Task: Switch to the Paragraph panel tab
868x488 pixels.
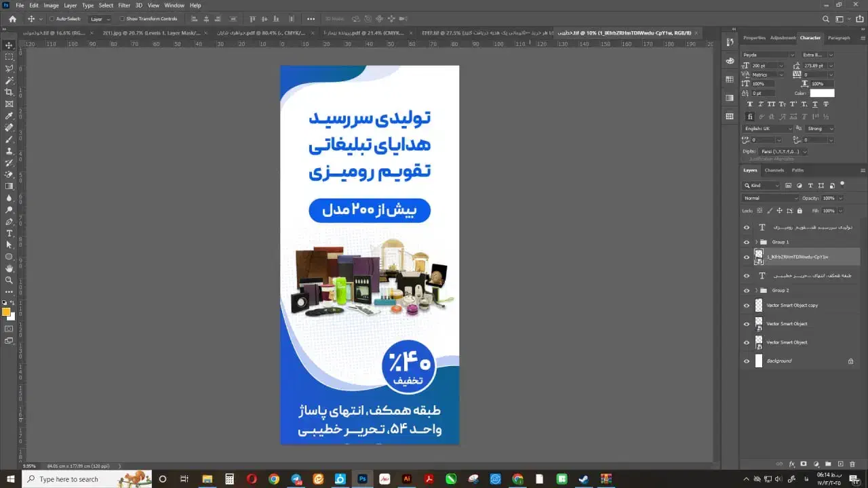Action: [x=838, y=38]
